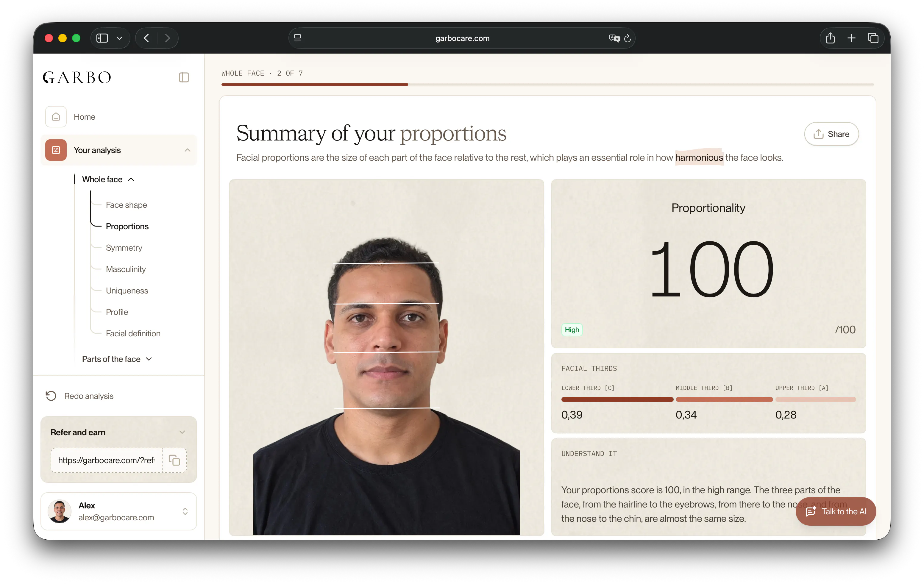Click the garbocare.com address bar
Screen dimensions: 924x584
click(x=462, y=38)
